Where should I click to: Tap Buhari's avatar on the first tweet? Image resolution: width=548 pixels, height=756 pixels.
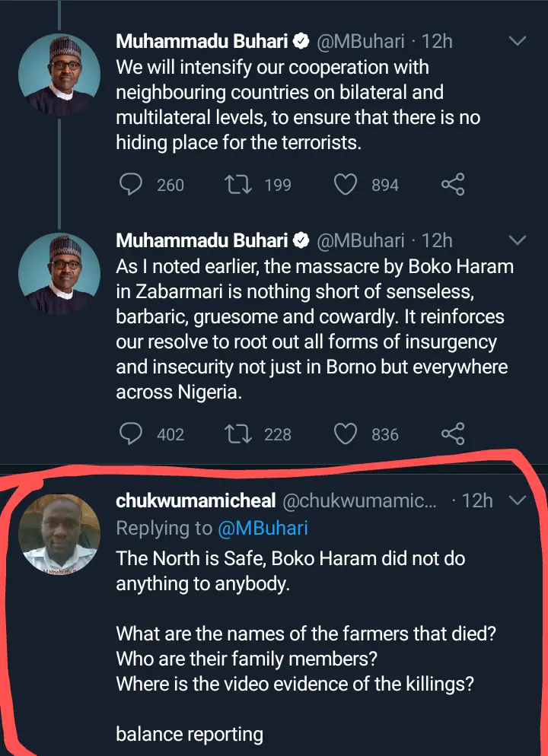pos(59,73)
